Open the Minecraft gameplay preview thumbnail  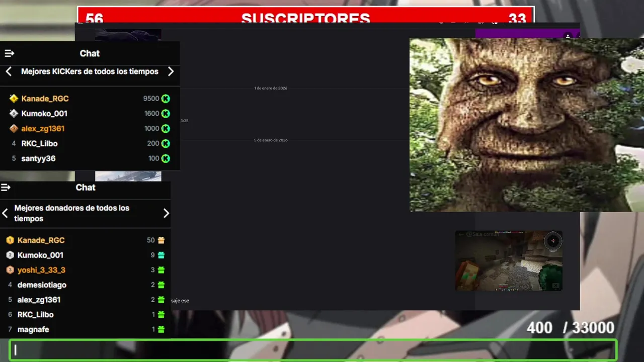pyautogui.click(x=509, y=260)
